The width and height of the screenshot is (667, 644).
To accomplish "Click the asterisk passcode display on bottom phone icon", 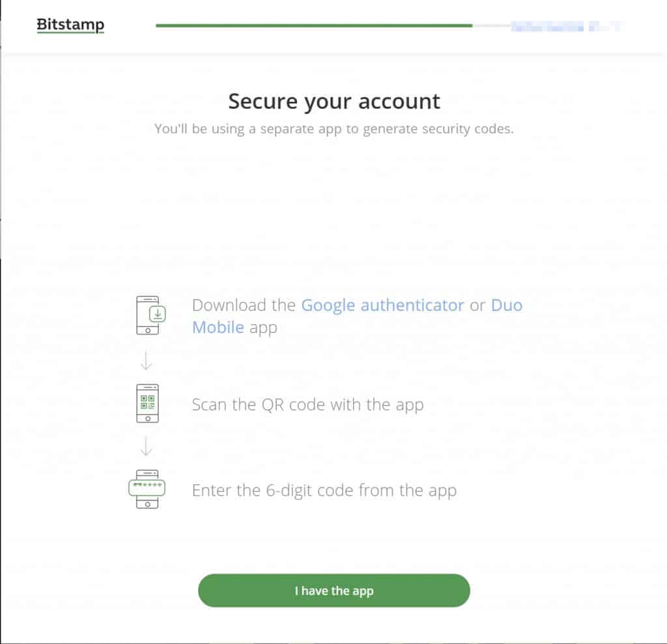I will 147,488.
